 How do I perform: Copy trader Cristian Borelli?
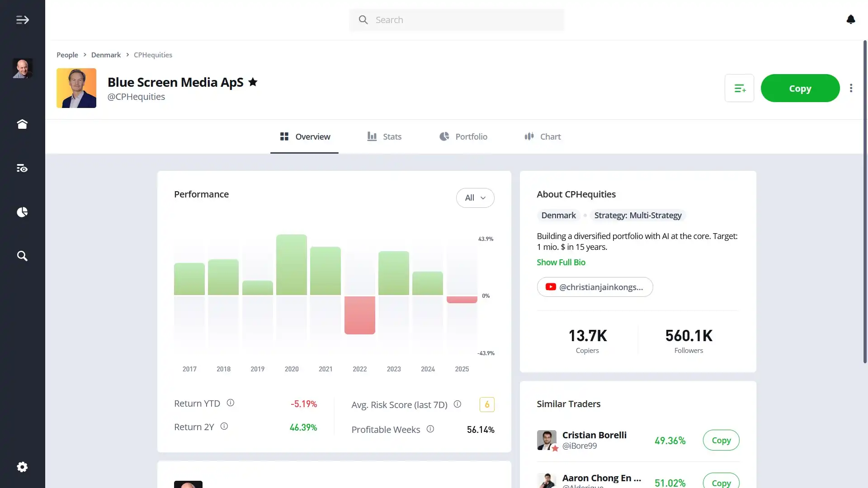click(721, 440)
